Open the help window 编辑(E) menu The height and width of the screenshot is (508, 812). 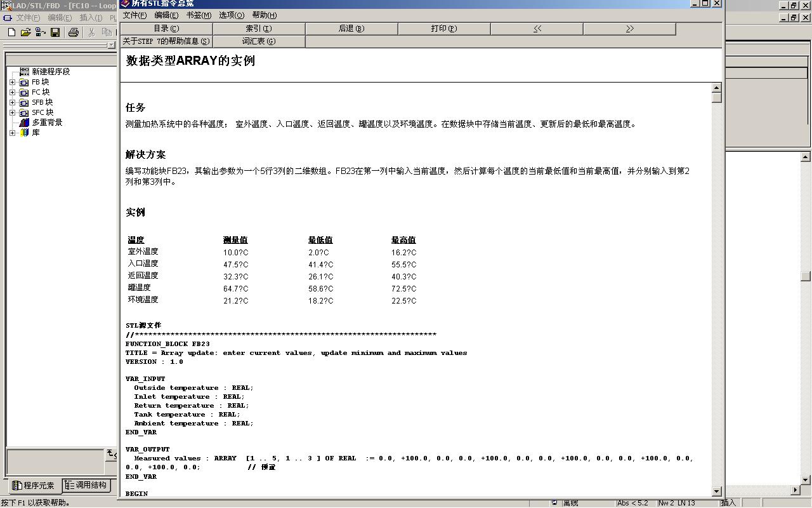click(166, 15)
